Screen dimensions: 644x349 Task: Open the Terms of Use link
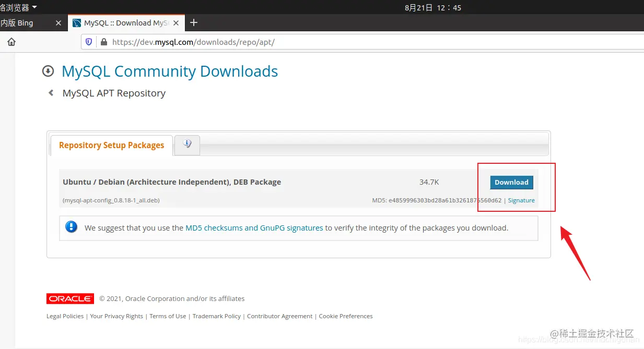tap(168, 316)
